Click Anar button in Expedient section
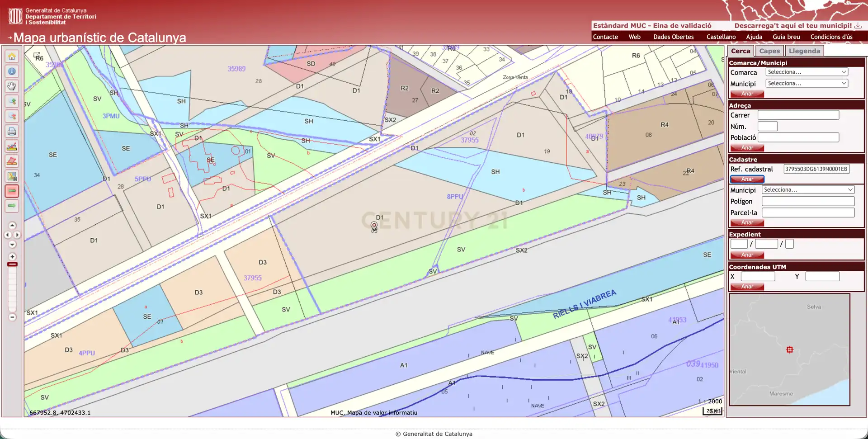This screenshot has width=868, height=439. [747, 255]
